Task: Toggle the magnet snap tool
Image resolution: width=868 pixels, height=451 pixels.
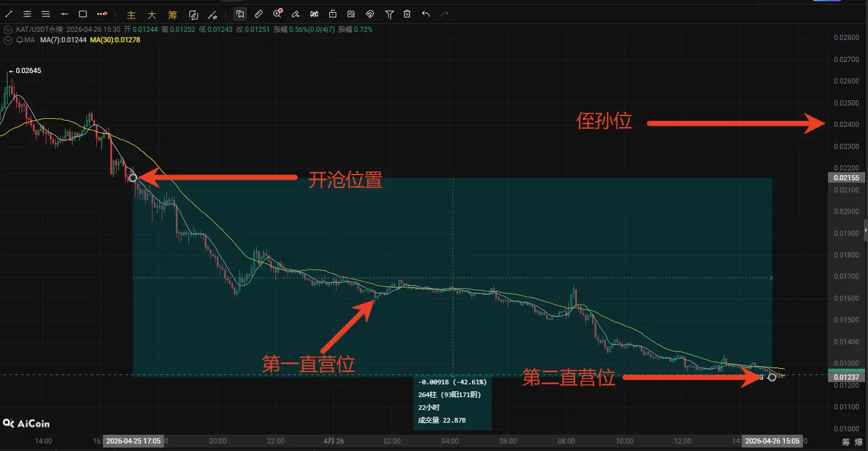Action: coord(370,13)
